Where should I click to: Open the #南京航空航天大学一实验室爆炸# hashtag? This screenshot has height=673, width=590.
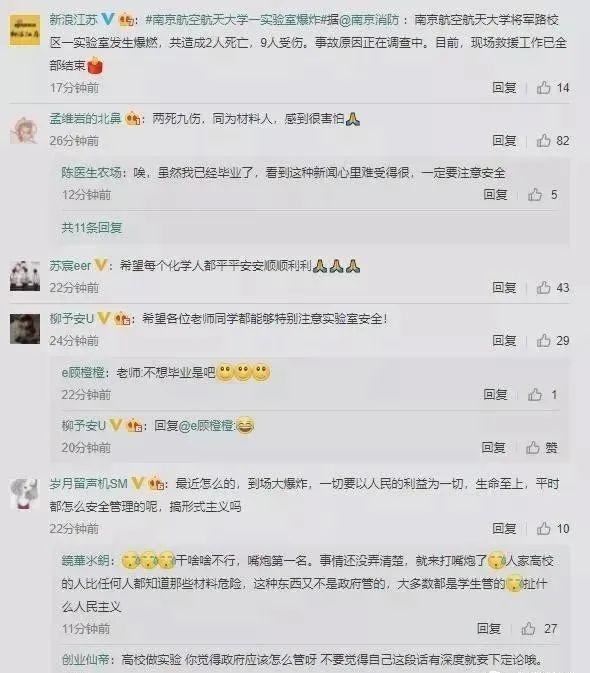[236, 20]
